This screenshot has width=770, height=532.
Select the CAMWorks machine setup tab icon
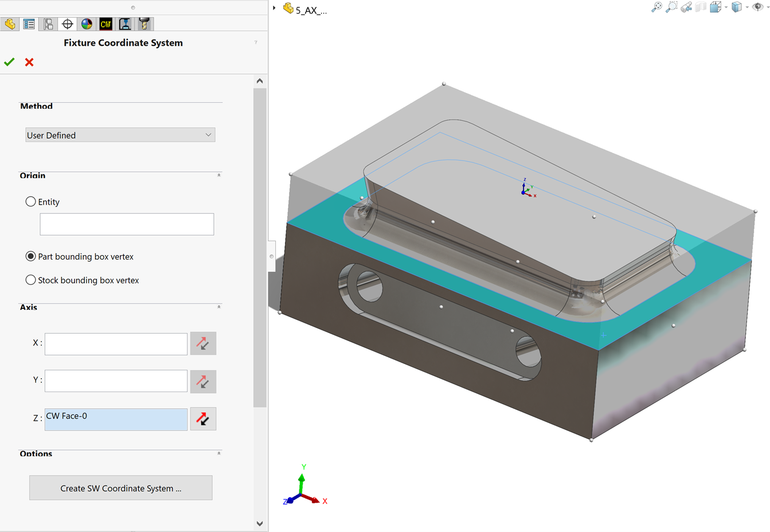(125, 24)
